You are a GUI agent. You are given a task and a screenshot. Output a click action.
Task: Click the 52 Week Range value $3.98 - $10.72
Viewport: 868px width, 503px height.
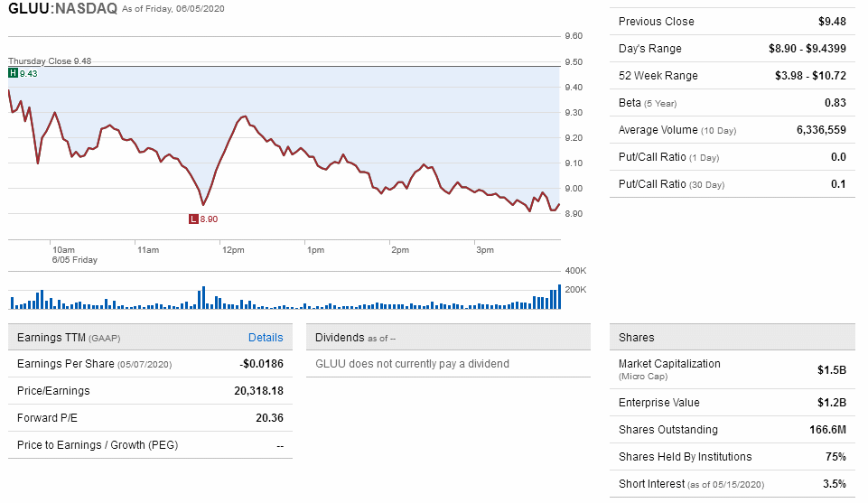tap(810, 76)
